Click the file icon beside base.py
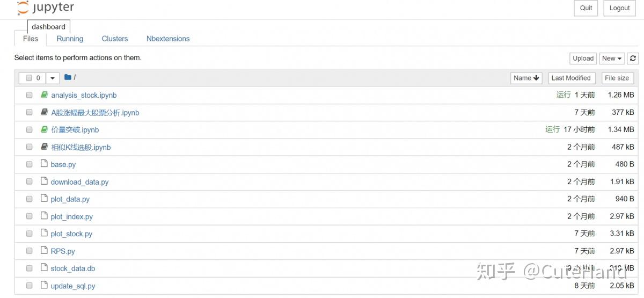 pyautogui.click(x=45, y=164)
